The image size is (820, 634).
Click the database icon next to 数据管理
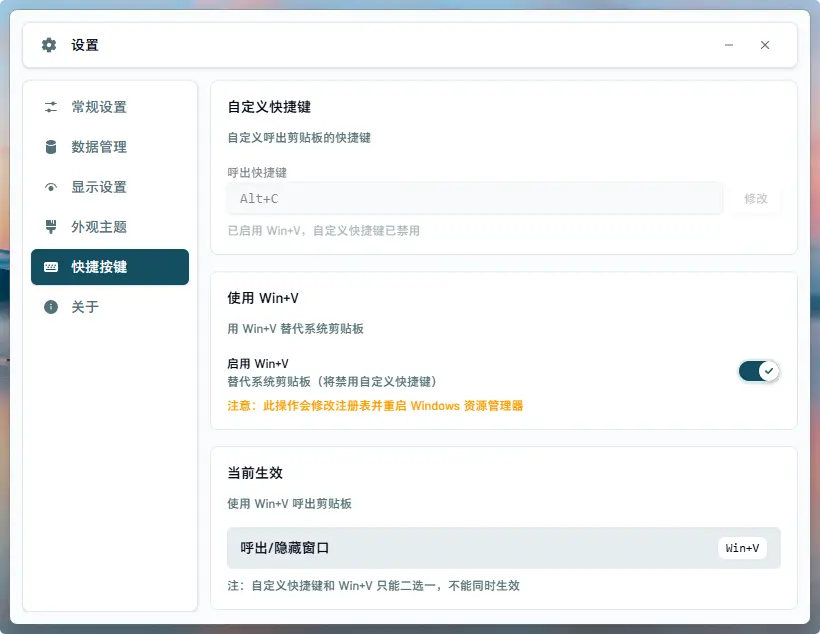(51, 147)
